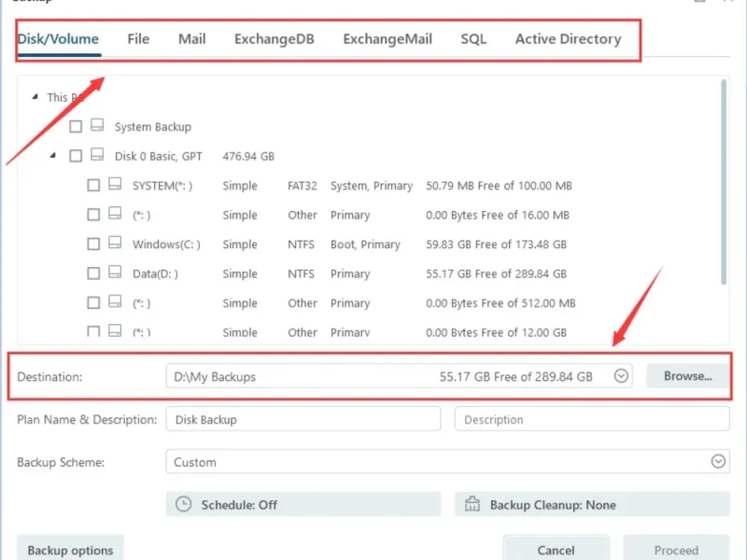The image size is (747, 560).
Task: Open the ExchangeMail tab
Action: 388,39
